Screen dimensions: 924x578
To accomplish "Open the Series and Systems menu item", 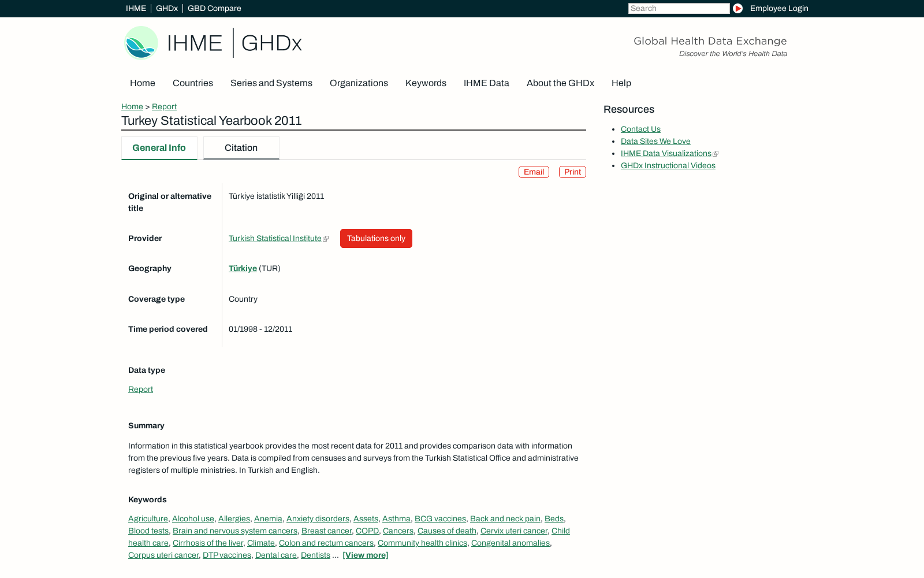I will (271, 83).
